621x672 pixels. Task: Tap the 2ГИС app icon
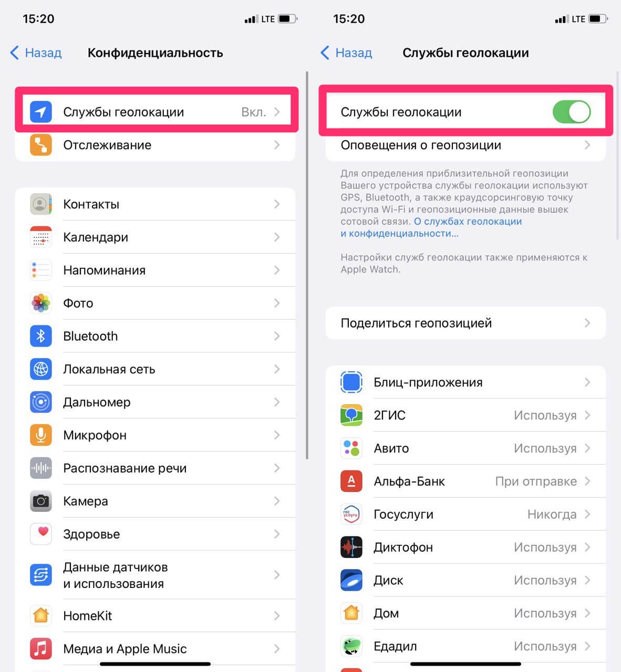[351, 415]
